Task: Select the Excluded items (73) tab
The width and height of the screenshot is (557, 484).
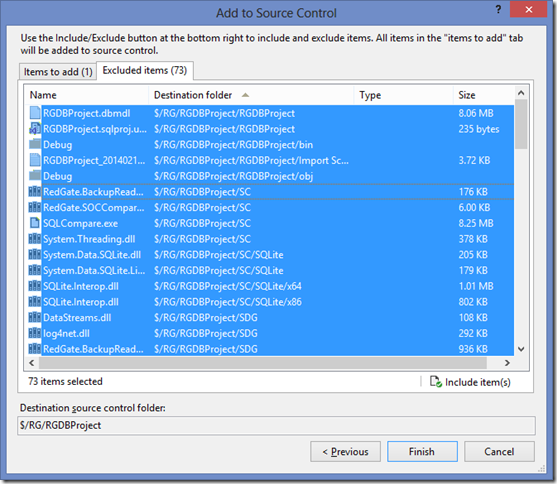Action: (x=145, y=70)
